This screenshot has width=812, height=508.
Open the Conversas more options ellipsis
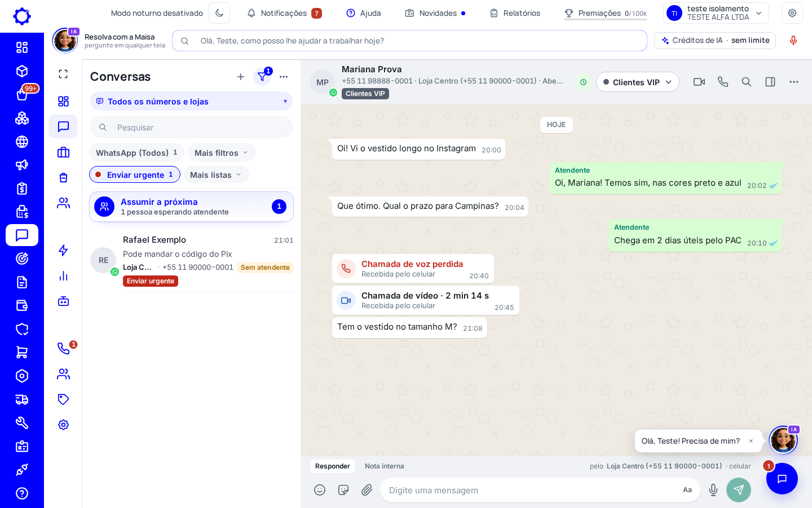coord(284,77)
